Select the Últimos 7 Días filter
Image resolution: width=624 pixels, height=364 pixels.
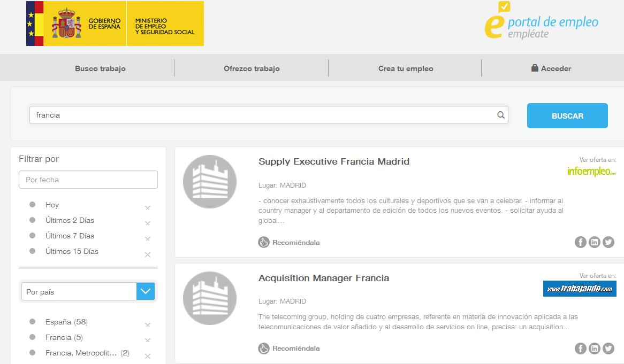pos(70,236)
